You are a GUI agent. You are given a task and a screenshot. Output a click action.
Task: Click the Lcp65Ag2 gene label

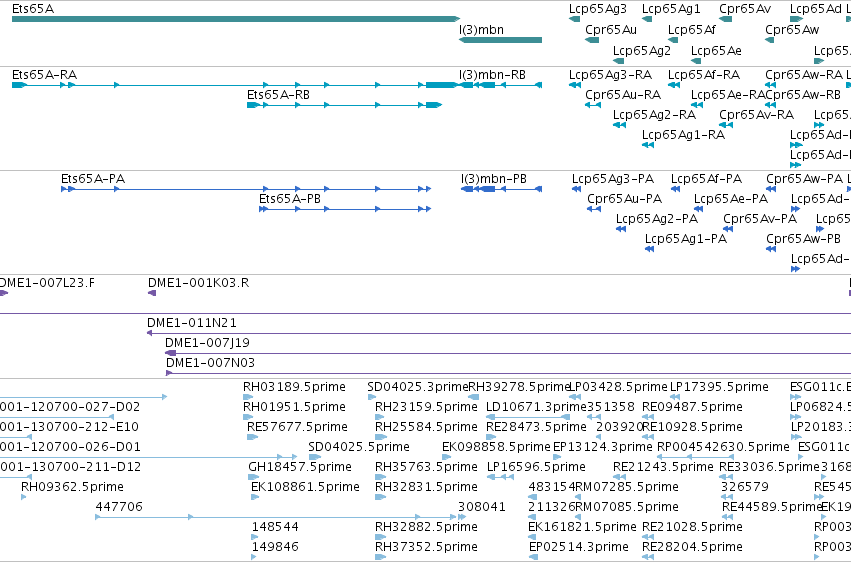[x=642, y=50]
